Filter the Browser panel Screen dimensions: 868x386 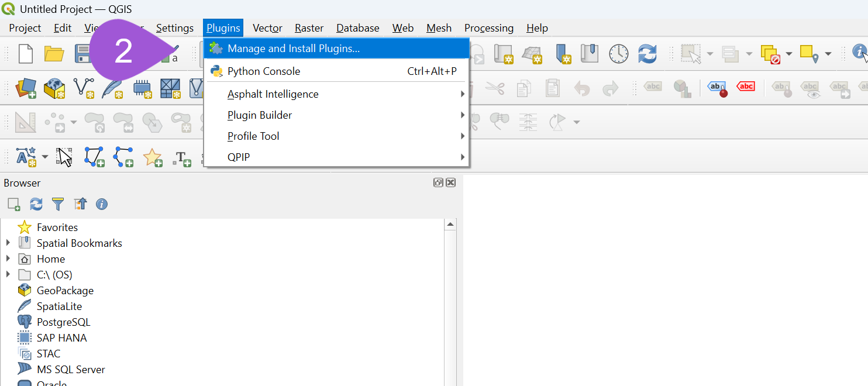pos(58,204)
